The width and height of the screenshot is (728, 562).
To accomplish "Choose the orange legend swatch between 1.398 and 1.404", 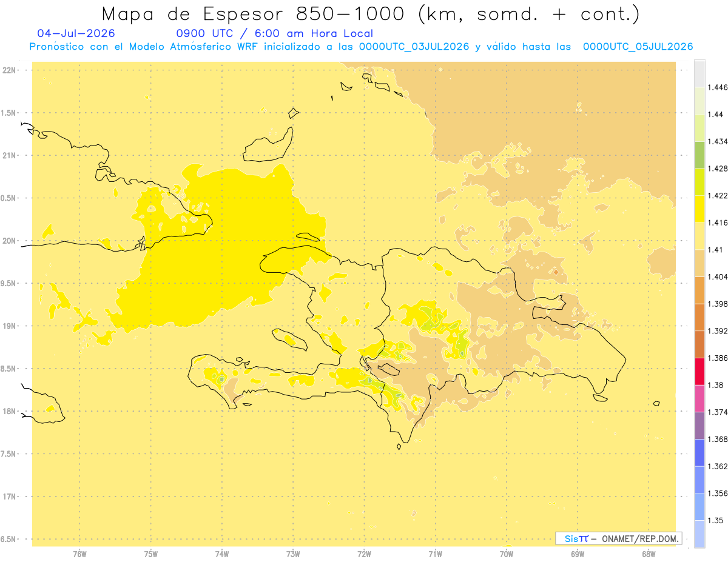I will 699,290.
